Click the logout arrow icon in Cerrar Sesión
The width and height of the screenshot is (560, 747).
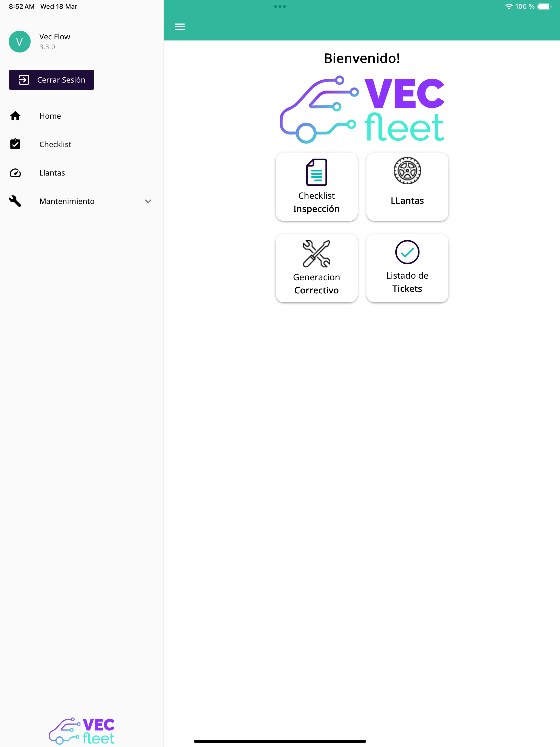coord(24,80)
